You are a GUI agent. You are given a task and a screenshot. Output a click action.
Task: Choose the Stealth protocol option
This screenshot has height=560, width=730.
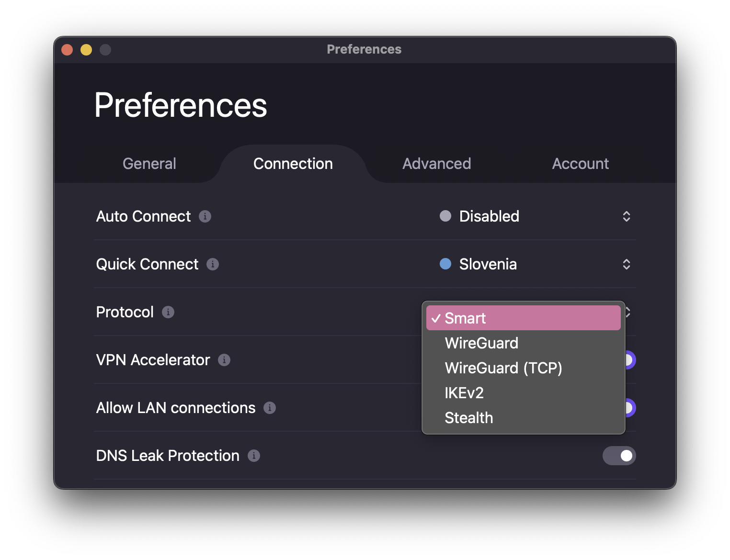point(468,418)
